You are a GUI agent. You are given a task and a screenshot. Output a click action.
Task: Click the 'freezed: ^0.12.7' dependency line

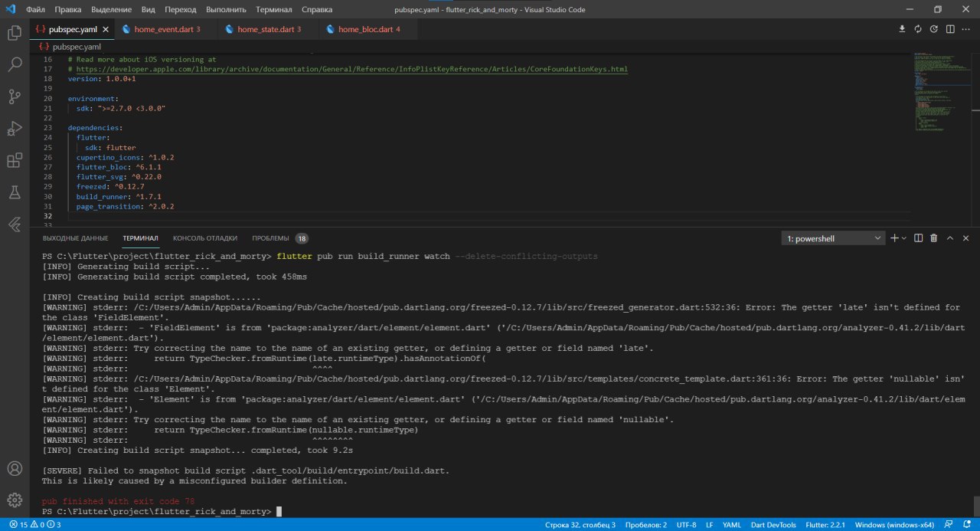[110, 187]
